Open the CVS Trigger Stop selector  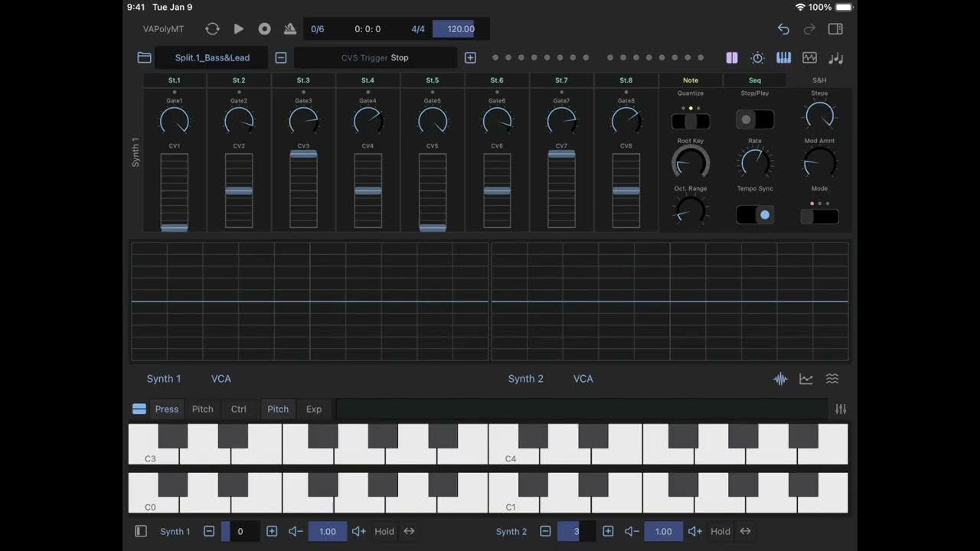(375, 57)
